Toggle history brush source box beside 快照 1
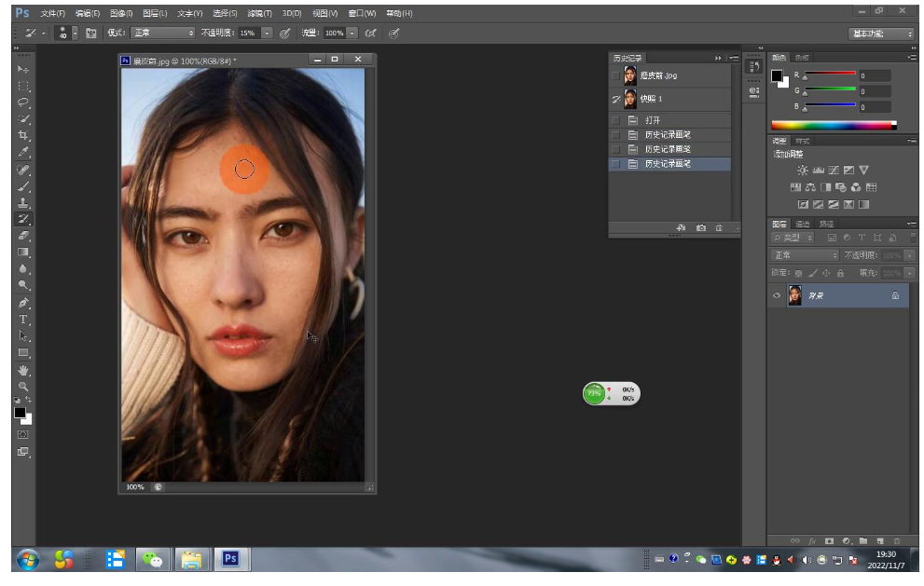 [x=615, y=99]
